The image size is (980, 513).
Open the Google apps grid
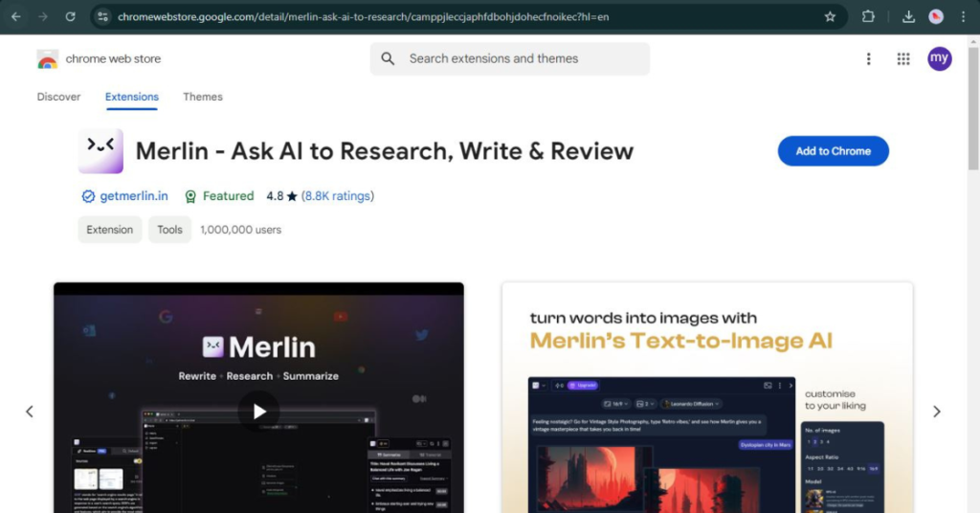[x=903, y=58]
